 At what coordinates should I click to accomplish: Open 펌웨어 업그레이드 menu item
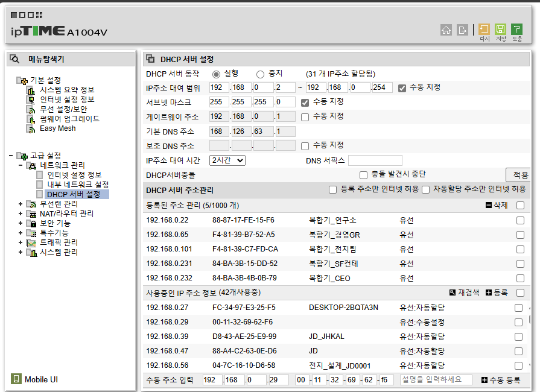[x=70, y=119]
